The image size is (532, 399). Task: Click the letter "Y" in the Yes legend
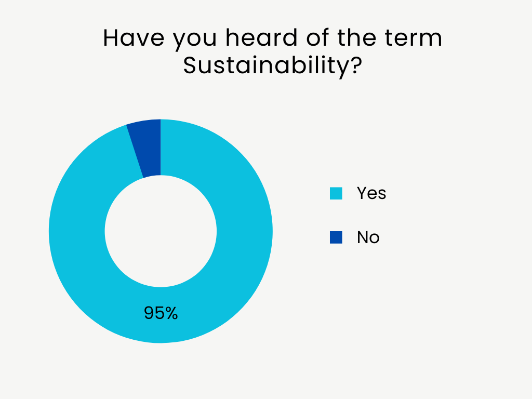362,193
